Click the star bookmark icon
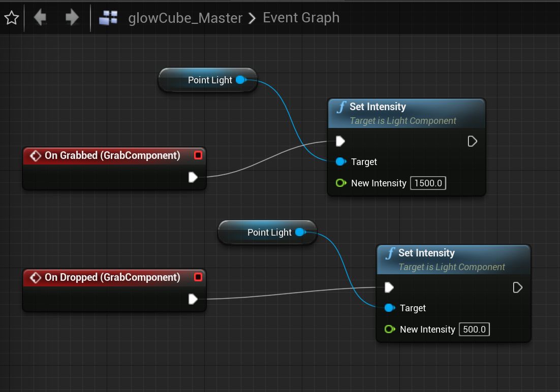 [11, 18]
